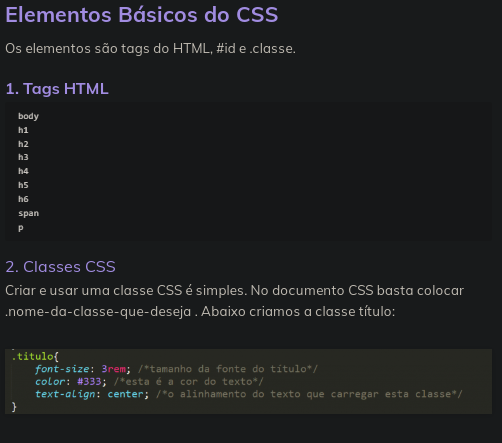Click the 'p' tag entry
The width and height of the screenshot is (502, 443).
pos(21,228)
